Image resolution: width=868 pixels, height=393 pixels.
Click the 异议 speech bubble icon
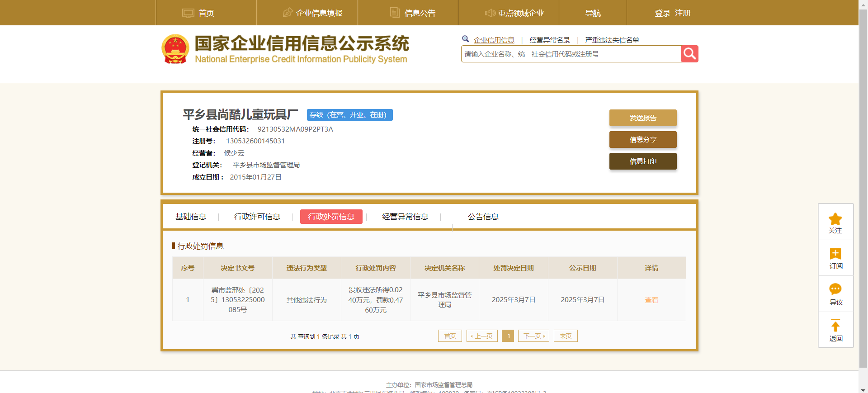[835, 289]
